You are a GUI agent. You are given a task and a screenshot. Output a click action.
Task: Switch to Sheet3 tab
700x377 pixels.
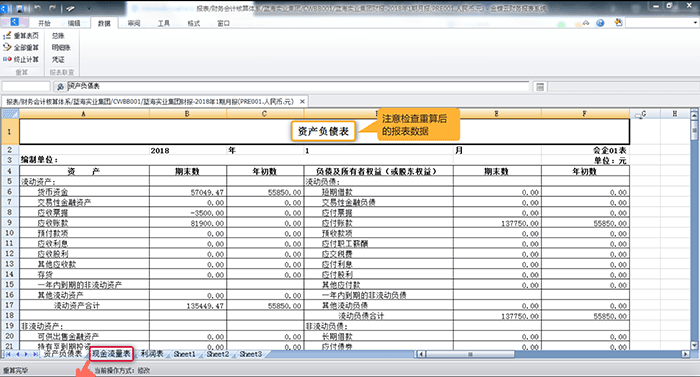click(x=250, y=354)
